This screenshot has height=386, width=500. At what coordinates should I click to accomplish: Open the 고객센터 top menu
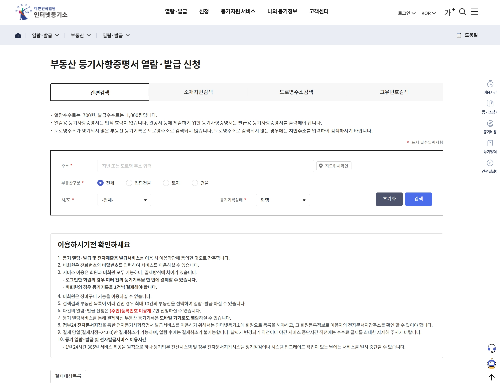coord(319,12)
